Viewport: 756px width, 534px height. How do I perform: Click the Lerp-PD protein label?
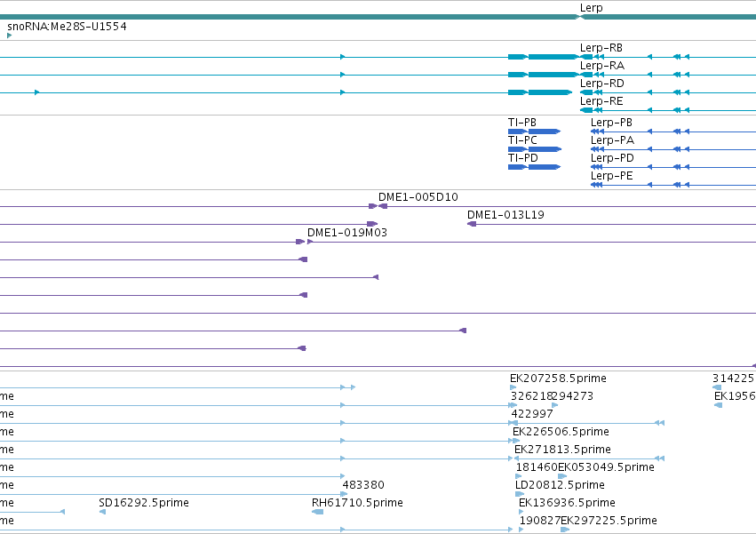click(x=612, y=158)
